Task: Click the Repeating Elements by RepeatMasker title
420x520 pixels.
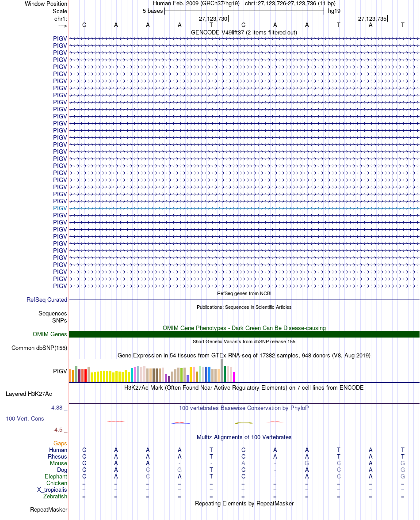Action: pyautogui.click(x=244, y=503)
